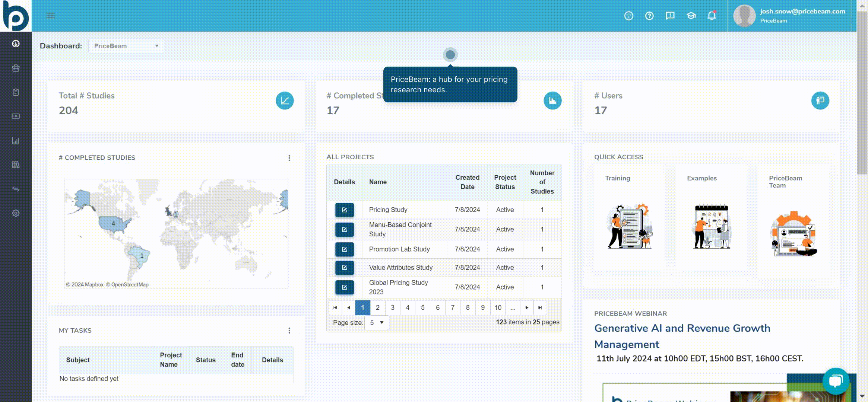The height and width of the screenshot is (402, 868).
Task: Click the United States map region
Action: [x=113, y=223]
